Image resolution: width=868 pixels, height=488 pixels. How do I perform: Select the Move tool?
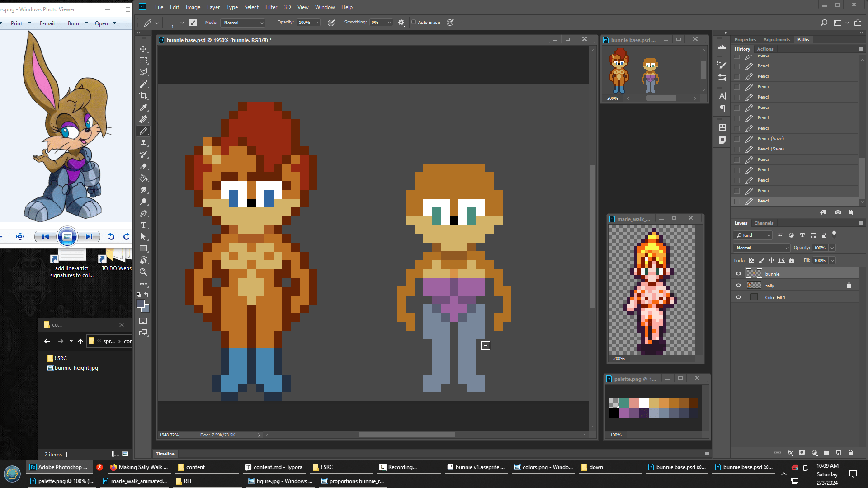point(143,49)
